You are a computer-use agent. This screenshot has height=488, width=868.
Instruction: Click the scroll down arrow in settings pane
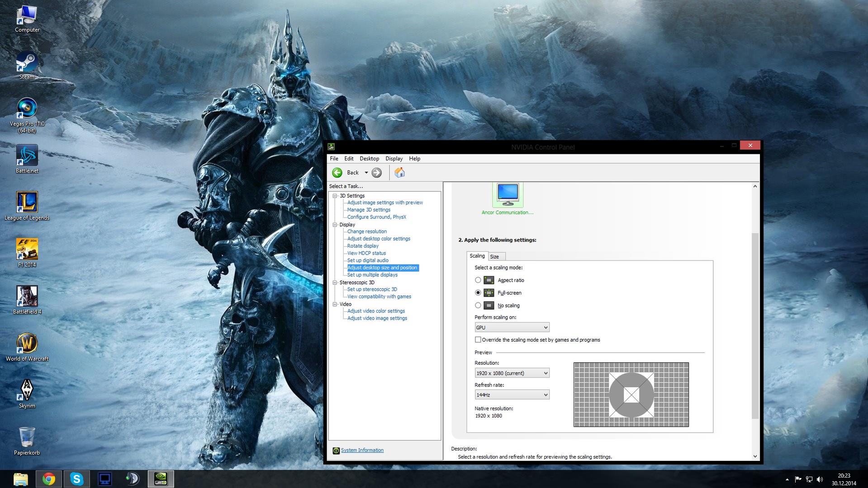click(755, 456)
